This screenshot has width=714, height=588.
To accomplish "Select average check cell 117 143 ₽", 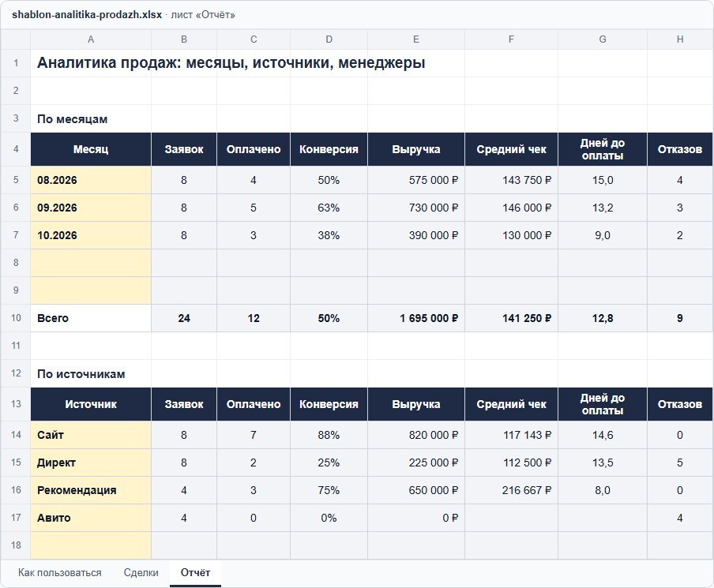I will tap(511, 435).
